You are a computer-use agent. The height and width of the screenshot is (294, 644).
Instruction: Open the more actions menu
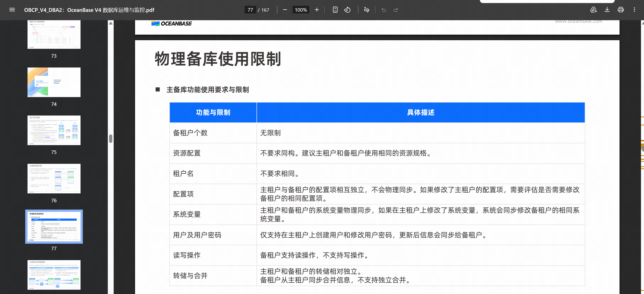(x=634, y=10)
